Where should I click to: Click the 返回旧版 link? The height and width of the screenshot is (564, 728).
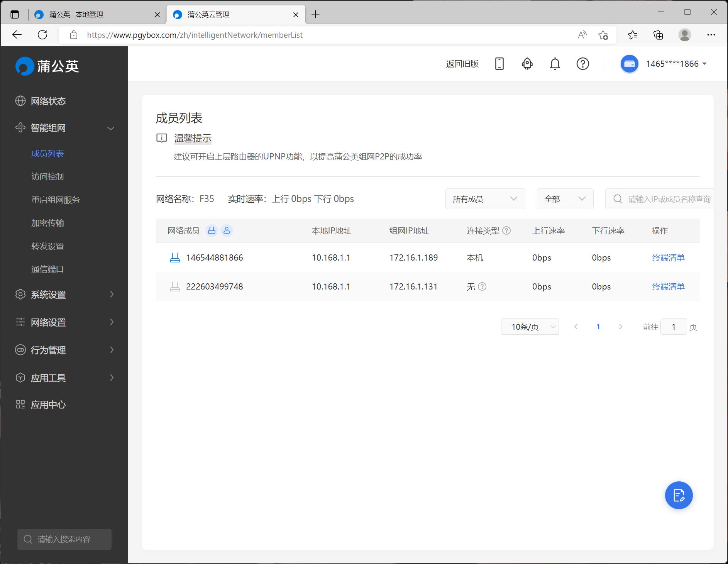pyautogui.click(x=462, y=64)
